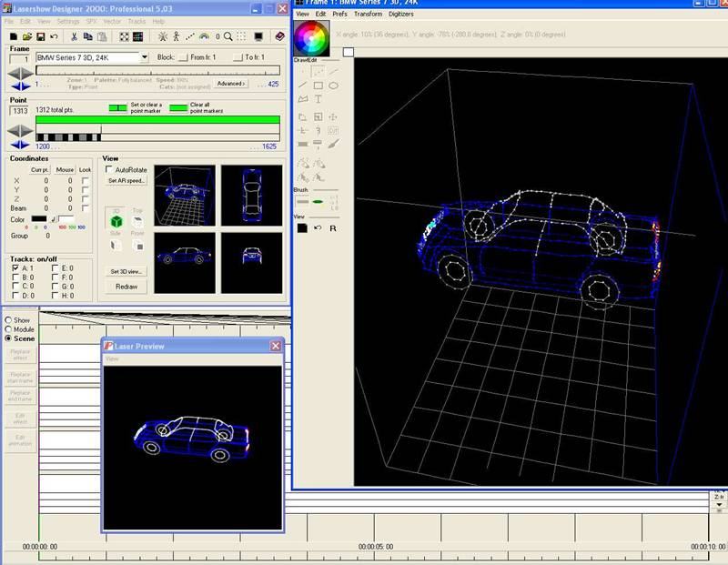The width and height of the screenshot is (728, 565).
Task: Open the View menu in Laser Preview
Action: tap(112, 358)
